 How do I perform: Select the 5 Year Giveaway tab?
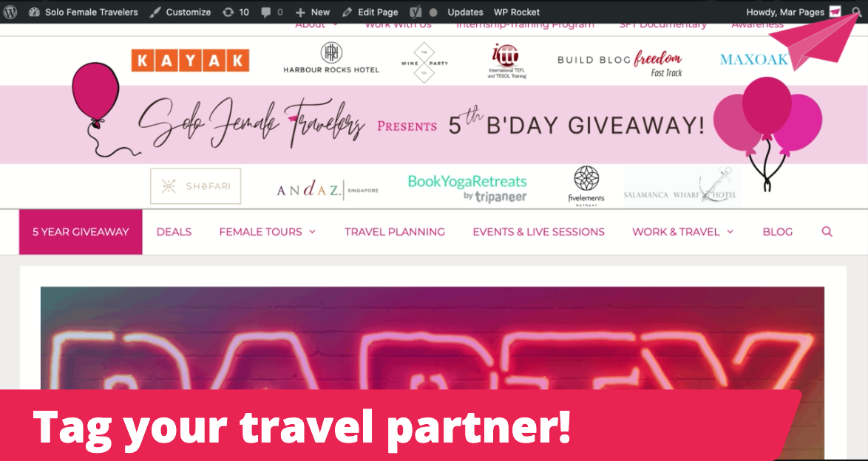81,232
